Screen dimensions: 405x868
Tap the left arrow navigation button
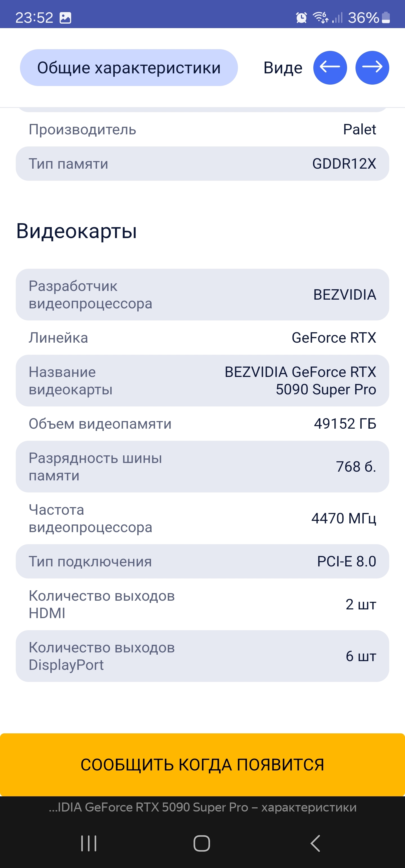point(330,68)
